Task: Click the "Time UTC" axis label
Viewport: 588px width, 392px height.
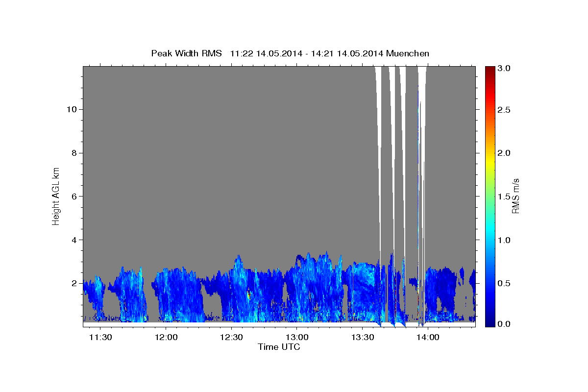Action: tap(279, 347)
